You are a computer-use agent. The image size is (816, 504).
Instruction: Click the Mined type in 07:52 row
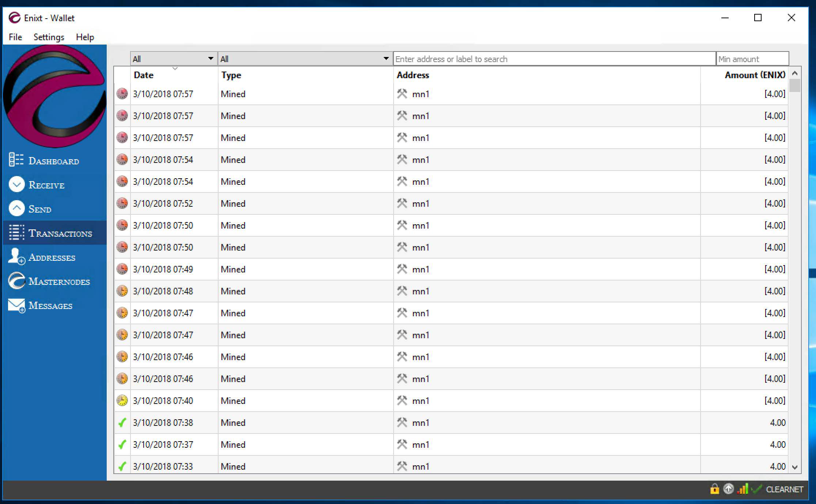[x=233, y=203]
